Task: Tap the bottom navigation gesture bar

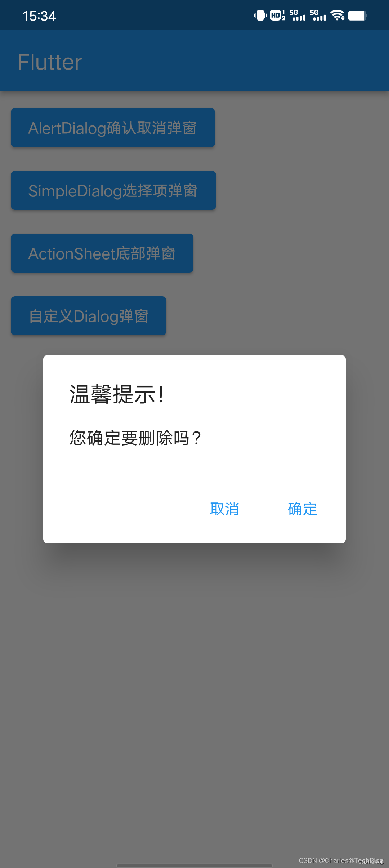Action: pyautogui.click(x=194, y=865)
